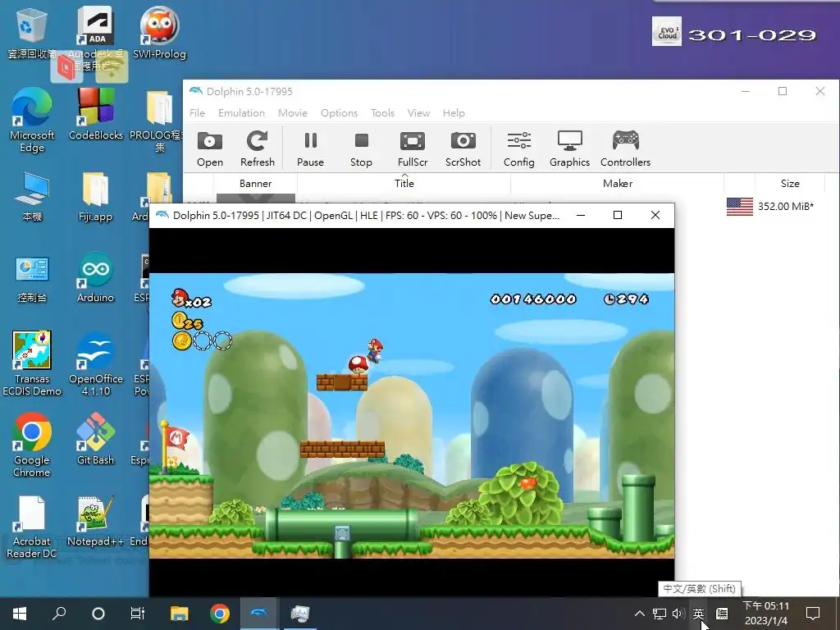840x630 pixels.
Task: Open the File menu
Action: click(197, 113)
